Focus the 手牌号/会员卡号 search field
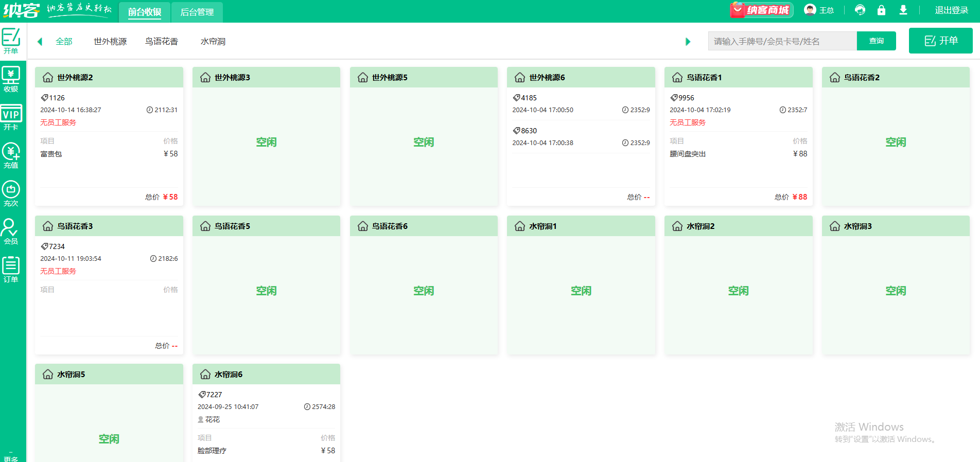 (782, 41)
